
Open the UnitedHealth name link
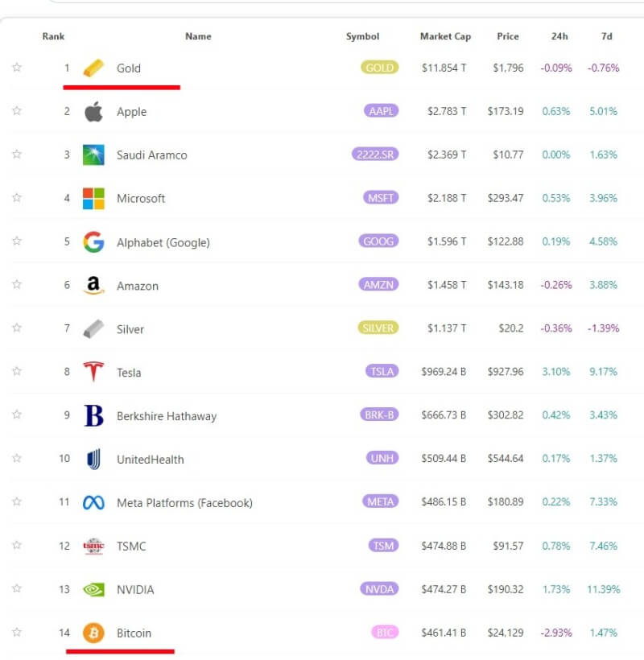click(150, 460)
